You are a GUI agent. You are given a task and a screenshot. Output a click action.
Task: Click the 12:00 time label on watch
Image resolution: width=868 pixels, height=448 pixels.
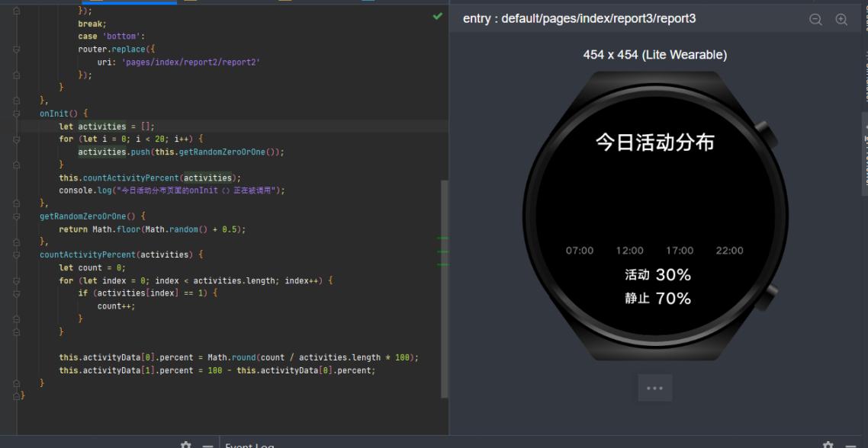(x=629, y=251)
